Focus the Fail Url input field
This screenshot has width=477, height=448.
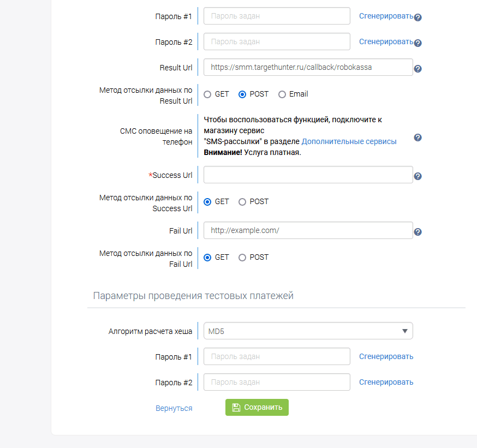click(x=308, y=230)
